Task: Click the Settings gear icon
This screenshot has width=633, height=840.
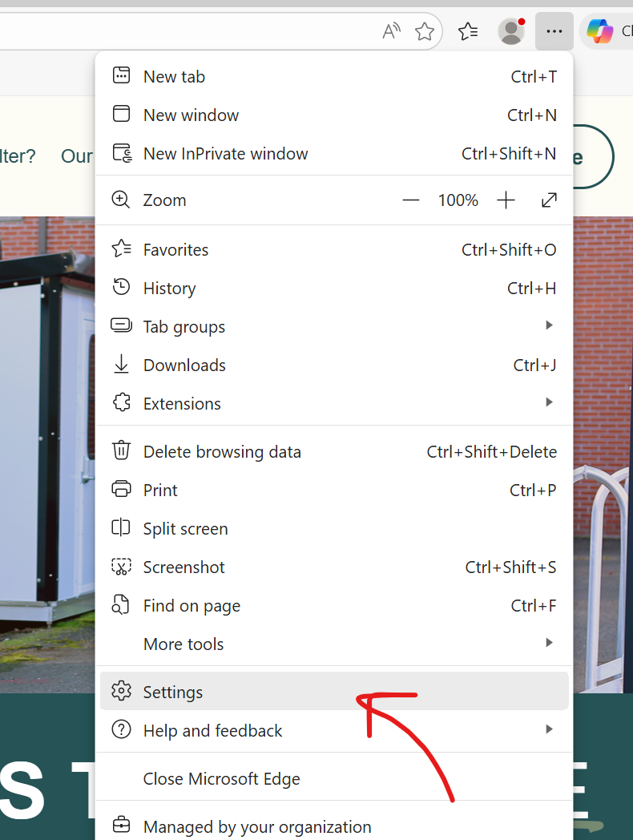Action: tap(121, 691)
